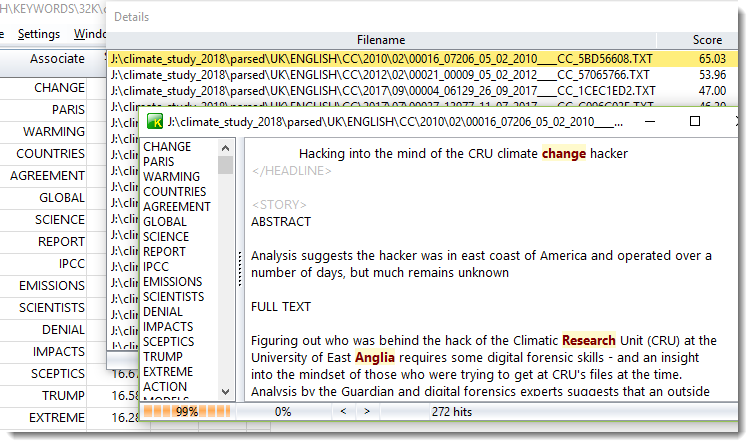Select IPCC in the viewer keyword list

(x=156, y=266)
